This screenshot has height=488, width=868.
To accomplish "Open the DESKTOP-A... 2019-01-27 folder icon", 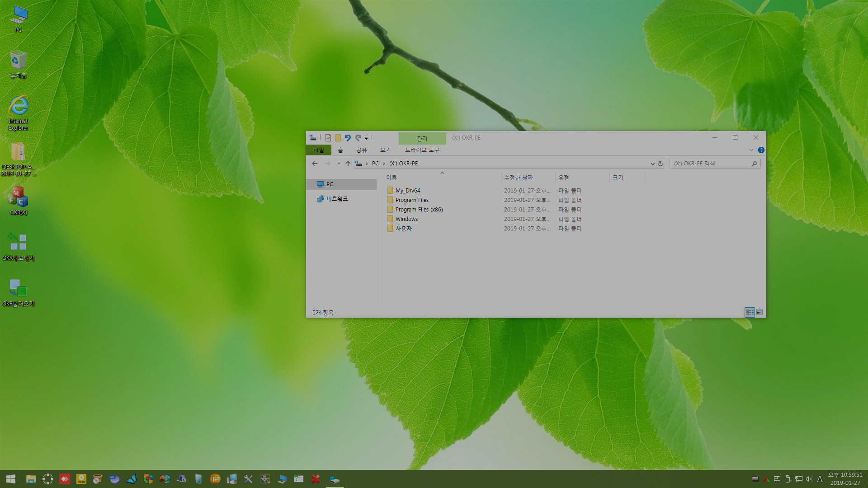I will point(18,159).
